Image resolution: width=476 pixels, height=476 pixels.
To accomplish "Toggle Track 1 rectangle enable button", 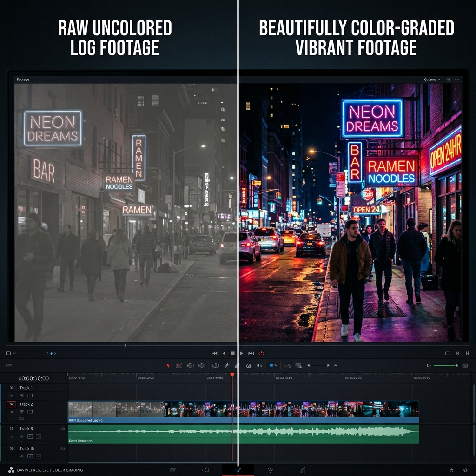I will [x=30, y=395].
